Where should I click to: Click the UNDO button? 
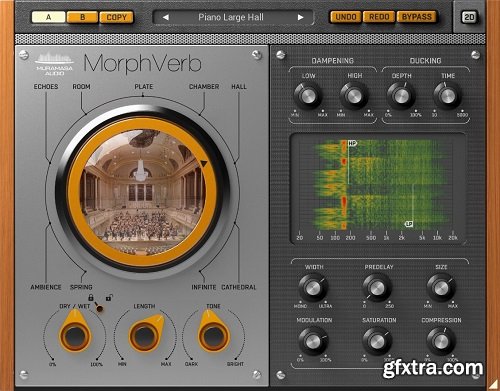point(346,17)
